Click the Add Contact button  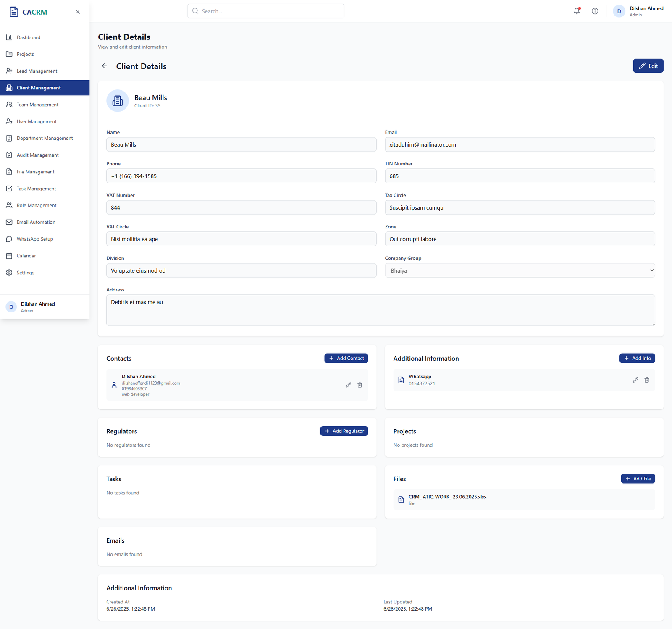(x=346, y=358)
